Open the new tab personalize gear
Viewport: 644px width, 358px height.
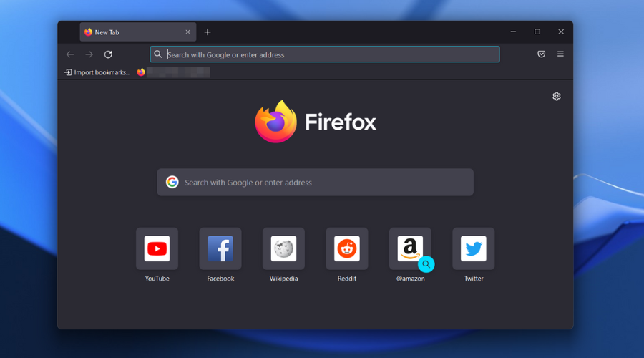tap(557, 96)
